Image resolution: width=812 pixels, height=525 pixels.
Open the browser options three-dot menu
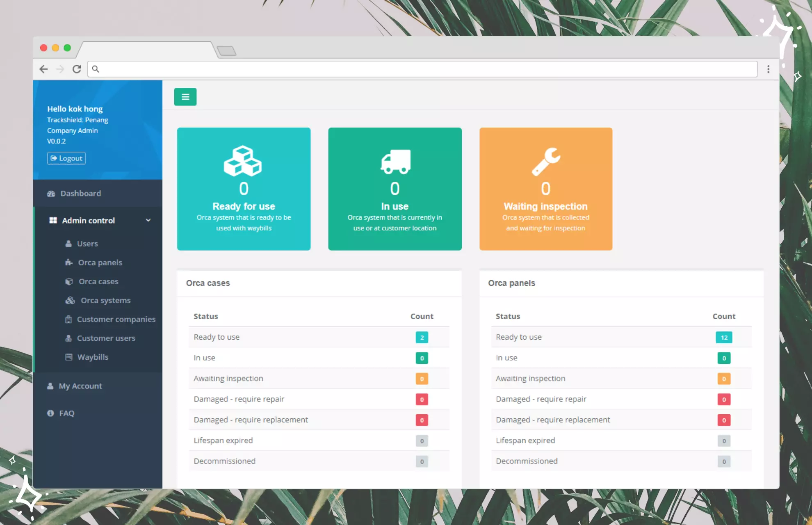pyautogui.click(x=768, y=69)
